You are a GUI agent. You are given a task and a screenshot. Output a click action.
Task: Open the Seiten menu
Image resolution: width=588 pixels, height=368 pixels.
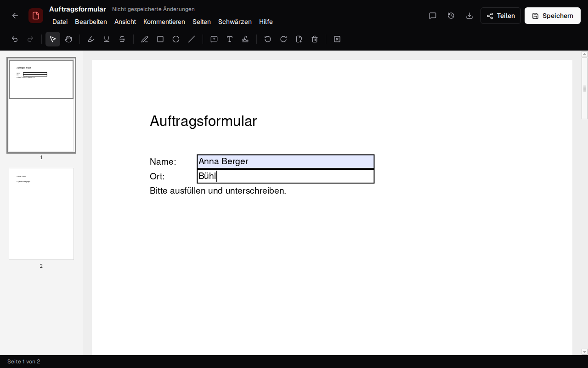tap(202, 22)
